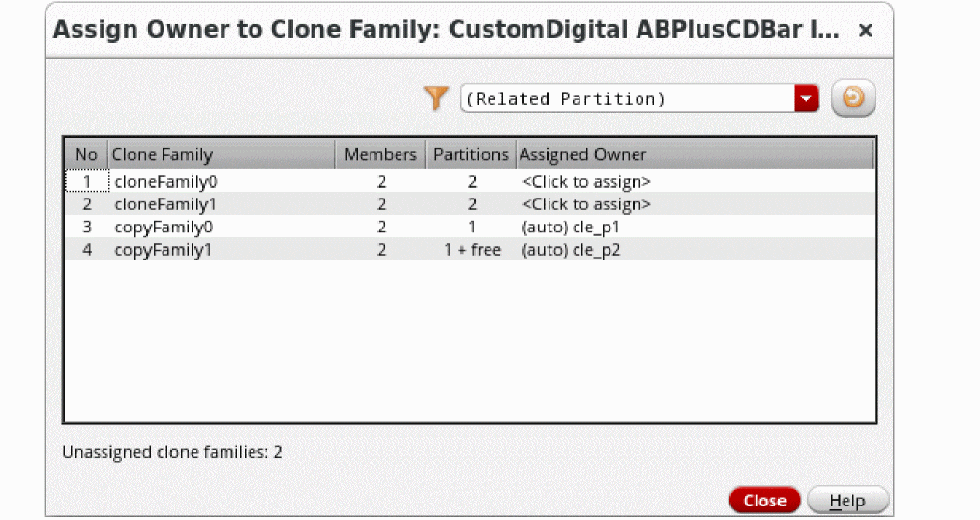Click the orange refresh button icon
The image size is (980, 520).
coord(852,99)
